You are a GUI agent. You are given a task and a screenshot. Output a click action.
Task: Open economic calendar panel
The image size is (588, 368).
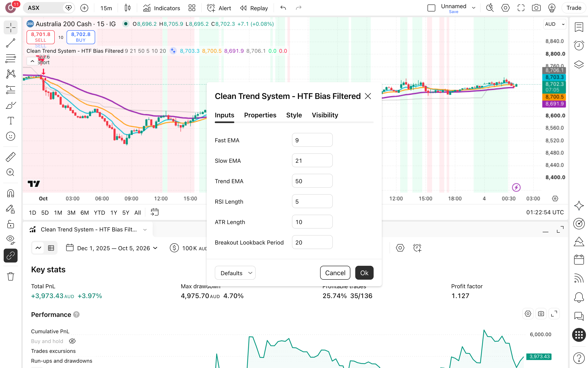click(x=579, y=260)
